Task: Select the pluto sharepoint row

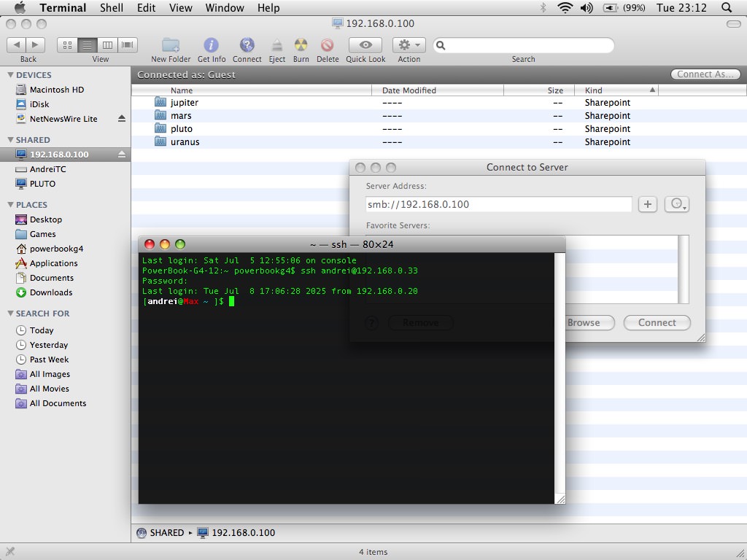Action: pos(438,128)
